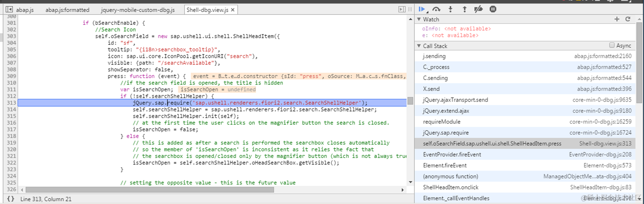Viewport: 644px width, 204px height.
Task: Toggle pause on exceptions
Action: pyautogui.click(x=493, y=9)
